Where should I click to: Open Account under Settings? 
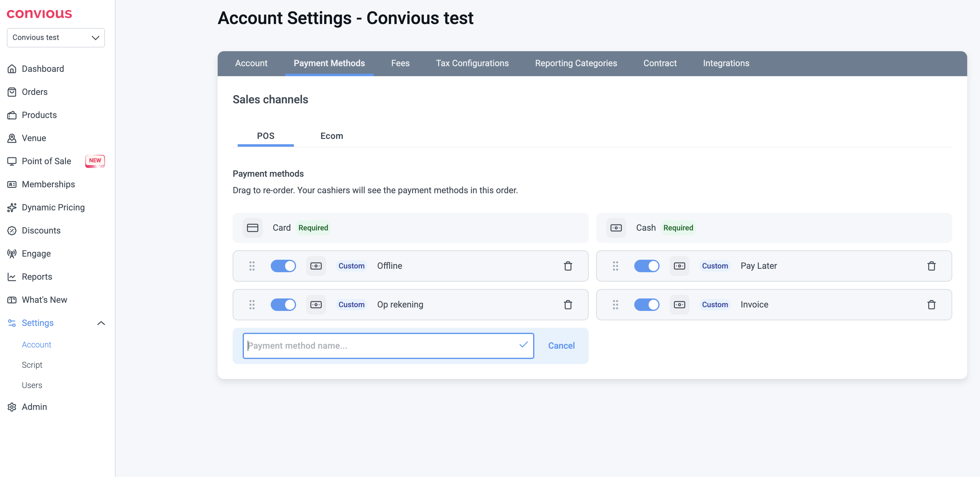(x=37, y=345)
